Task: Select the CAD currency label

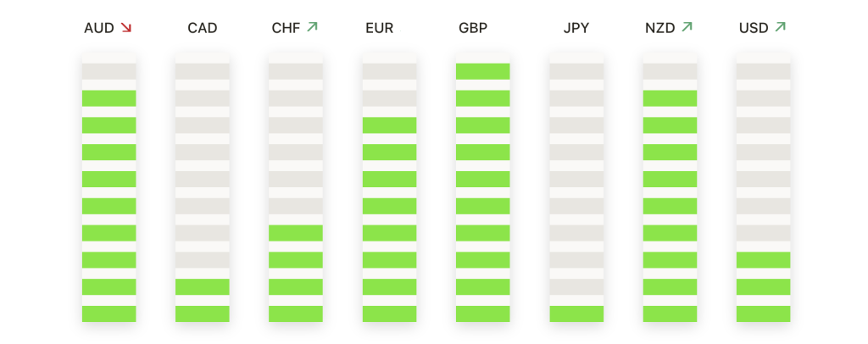Action: click(202, 28)
